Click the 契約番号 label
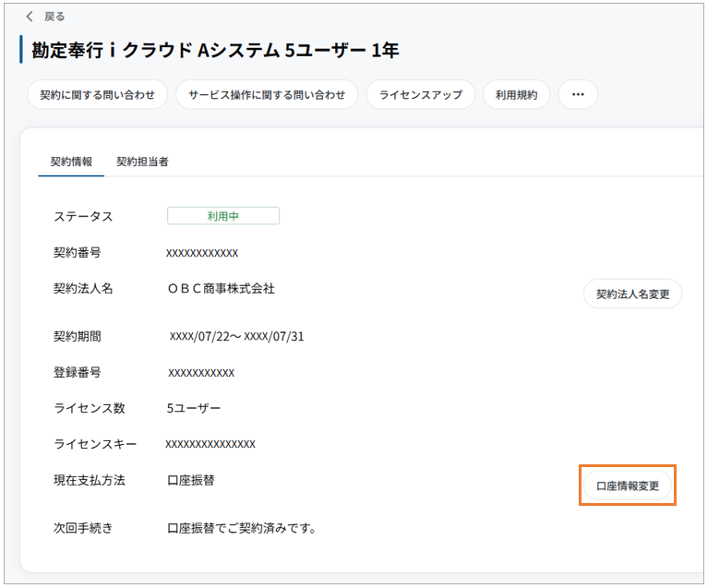 (x=78, y=253)
